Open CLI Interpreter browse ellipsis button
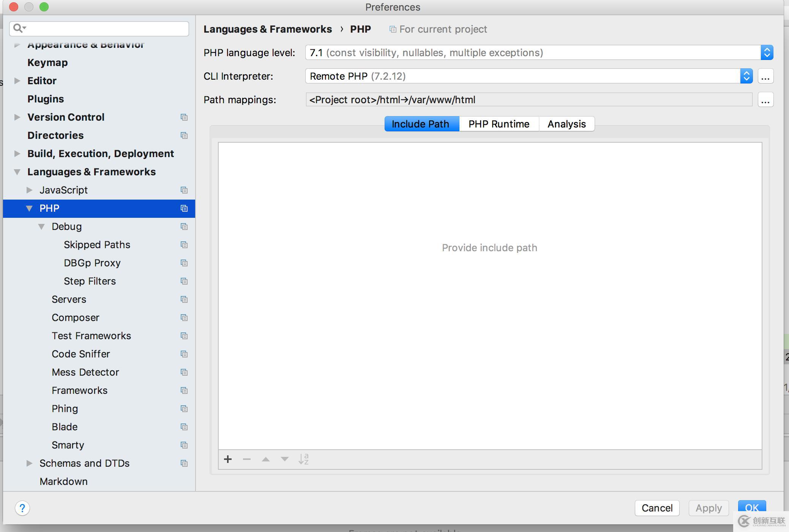The image size is (789, 532). 765,76
